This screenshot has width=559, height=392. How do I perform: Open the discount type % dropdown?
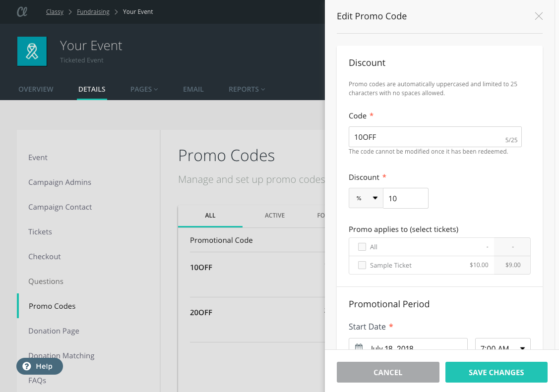tap(366, 198)
